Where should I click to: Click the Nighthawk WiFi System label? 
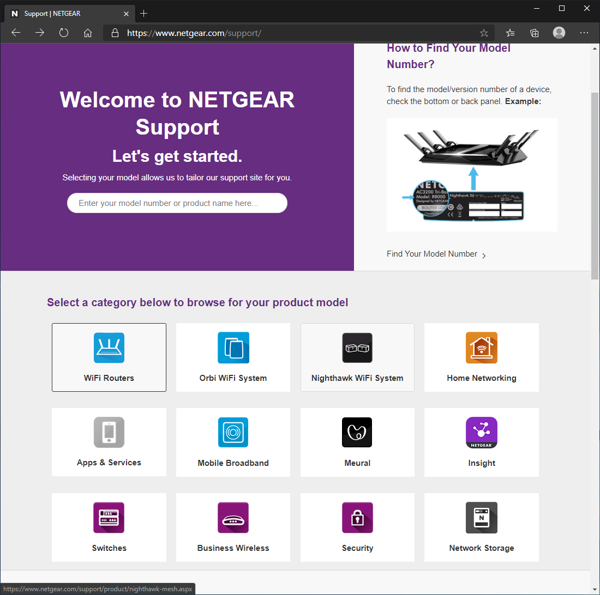357,378
